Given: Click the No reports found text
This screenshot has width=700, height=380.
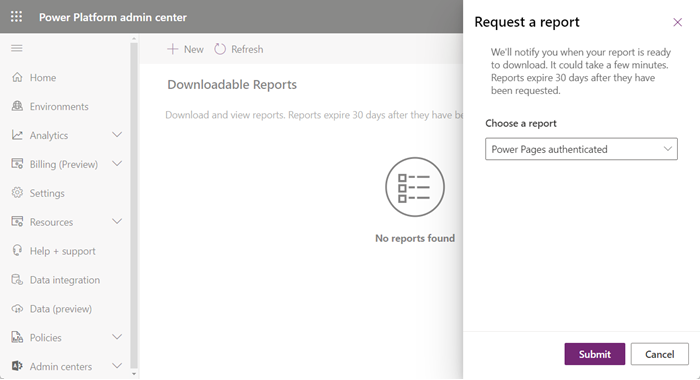Looking at the screenshot, I should [x=415, y=238].
